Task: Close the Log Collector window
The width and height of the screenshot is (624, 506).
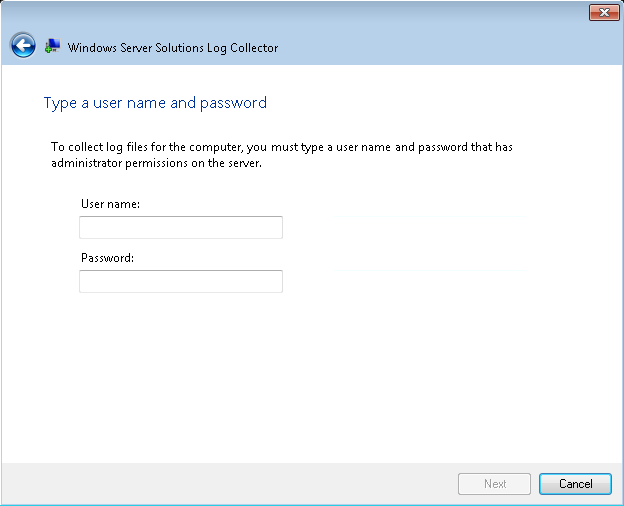Action: pyautogui.click(x=603, y=13)
